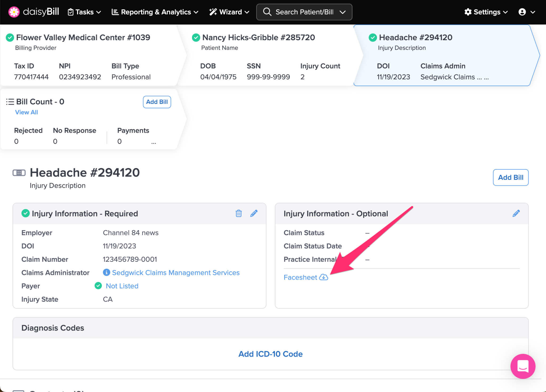Click the Claims Administrator info icon

coord(106,272)
